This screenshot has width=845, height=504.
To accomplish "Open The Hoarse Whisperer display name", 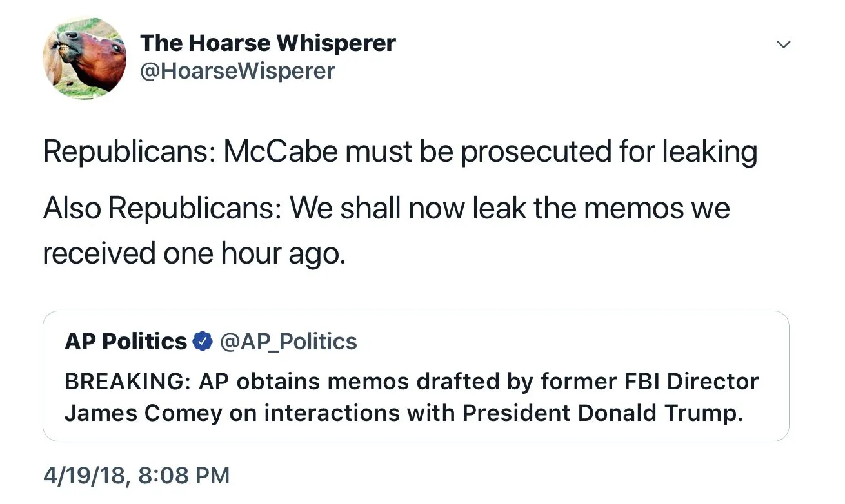I will (x=268, y=43).
